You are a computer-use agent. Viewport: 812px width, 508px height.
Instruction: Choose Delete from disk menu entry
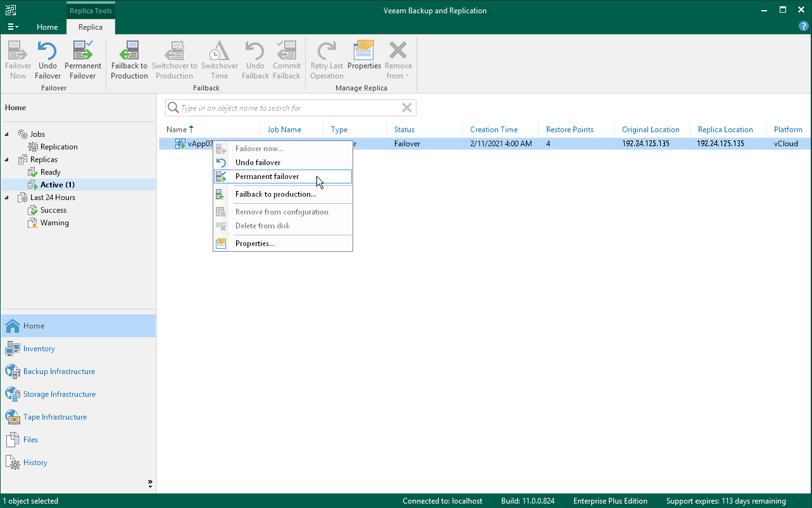click(x=283, y=226)
